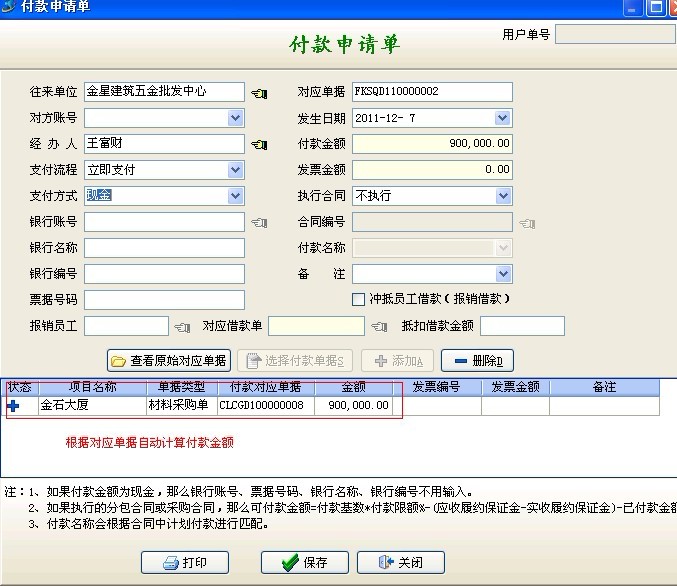Click the lookup hand icon beside 经办人
677x586 pixels.
click(260, 145)
